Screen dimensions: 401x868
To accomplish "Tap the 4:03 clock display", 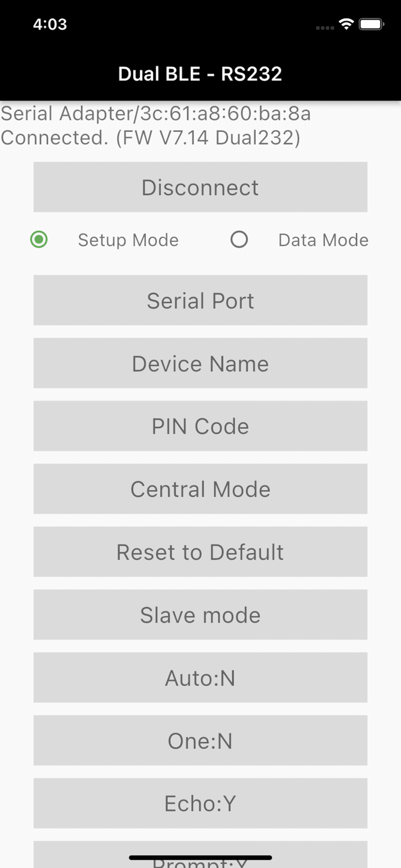I will point(50,24).
